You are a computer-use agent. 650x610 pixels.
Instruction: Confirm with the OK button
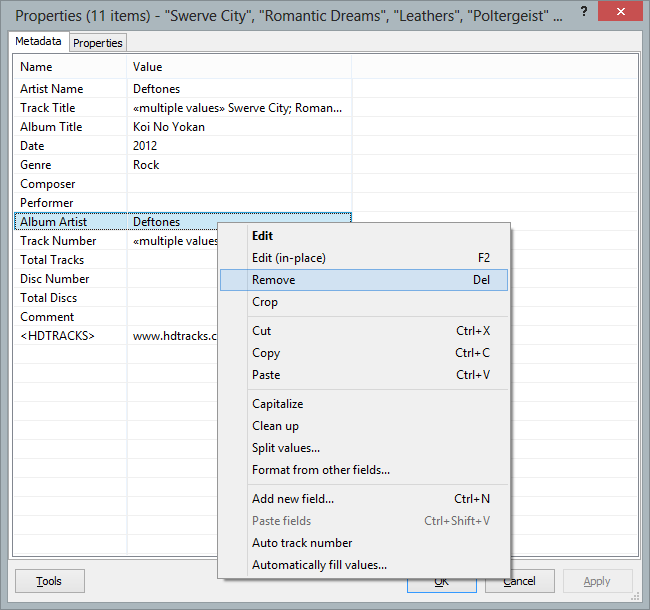[x=441, y=584]
